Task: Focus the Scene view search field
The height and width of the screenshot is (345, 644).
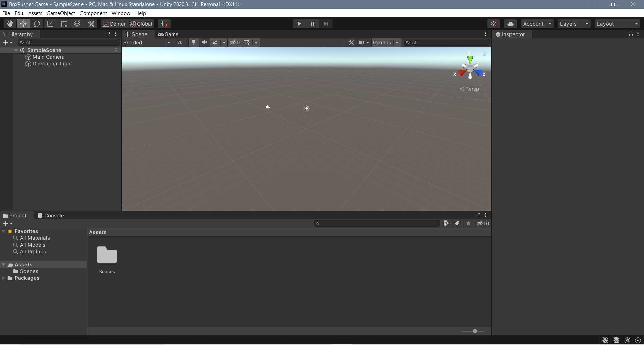Action: 446,42
